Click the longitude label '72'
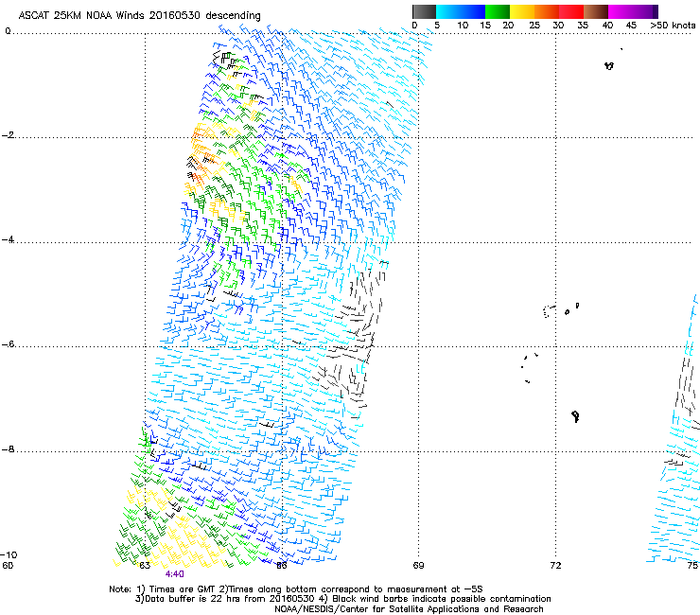Viewport: 700px width, 615px height. 555,566
